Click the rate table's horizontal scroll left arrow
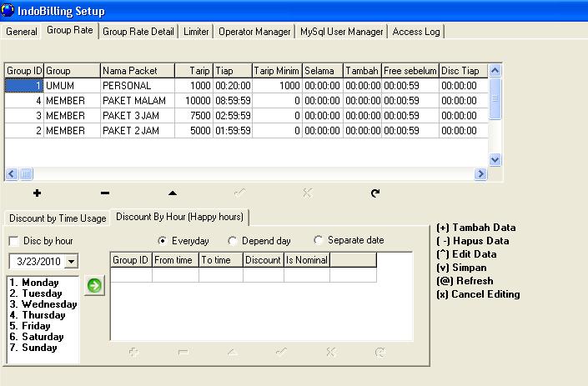 [12, 174]
